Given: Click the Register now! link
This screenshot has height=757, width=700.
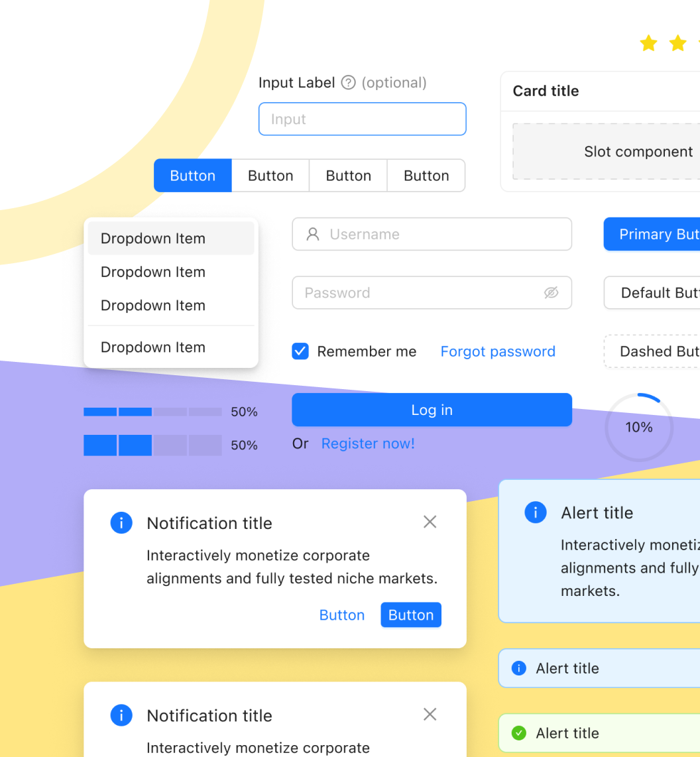Looking at the screenshot, I should pos(368,443).
